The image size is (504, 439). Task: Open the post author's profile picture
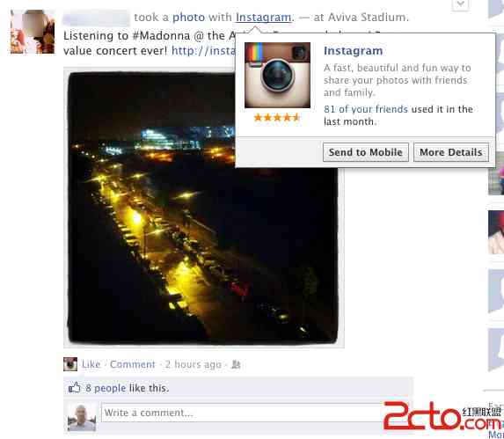[x=33, y=32]
